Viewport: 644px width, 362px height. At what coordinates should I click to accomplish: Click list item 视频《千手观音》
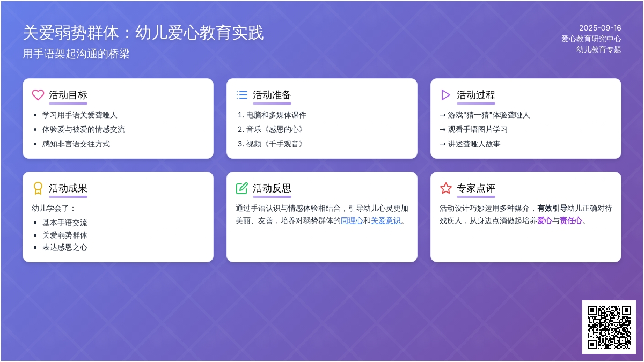click(x=275, y=144)
